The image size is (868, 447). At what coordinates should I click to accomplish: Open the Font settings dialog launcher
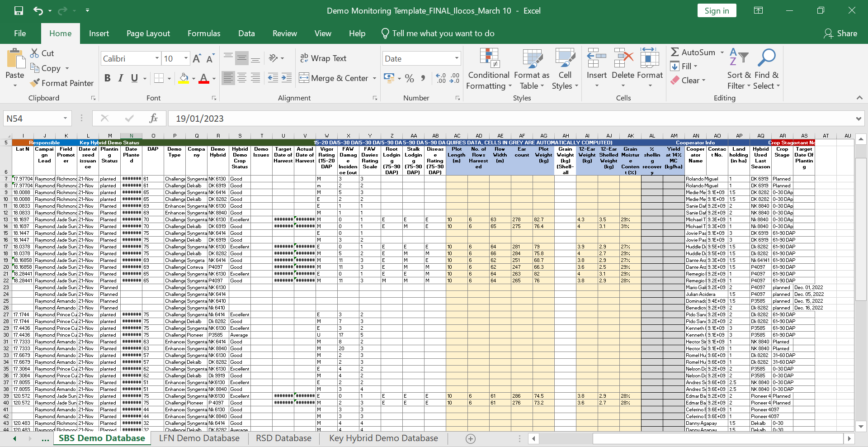(214, 98)
